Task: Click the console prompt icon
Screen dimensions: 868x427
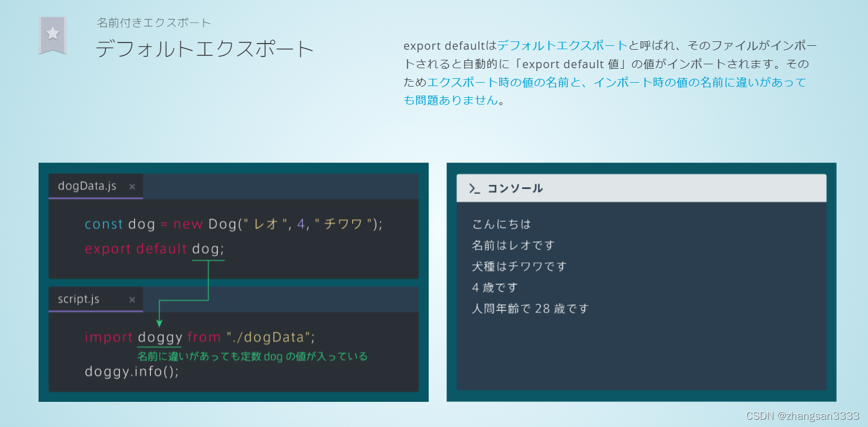Action: pyautogui.click(x=475, y=189)
